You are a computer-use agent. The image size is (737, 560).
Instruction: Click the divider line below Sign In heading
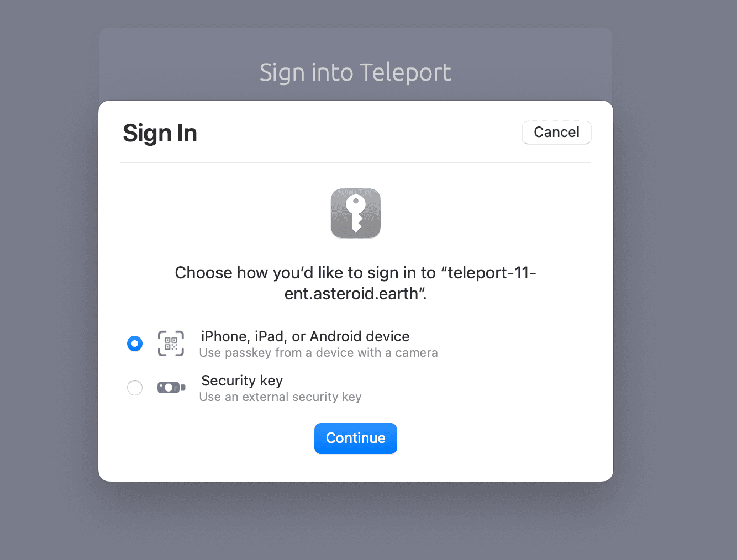[x=356, y=163]
